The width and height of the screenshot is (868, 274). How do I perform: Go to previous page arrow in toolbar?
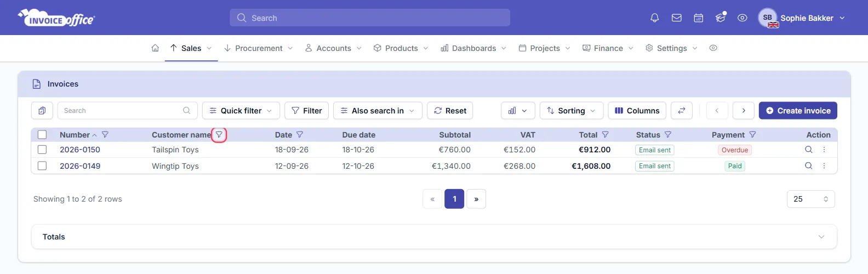717,111
